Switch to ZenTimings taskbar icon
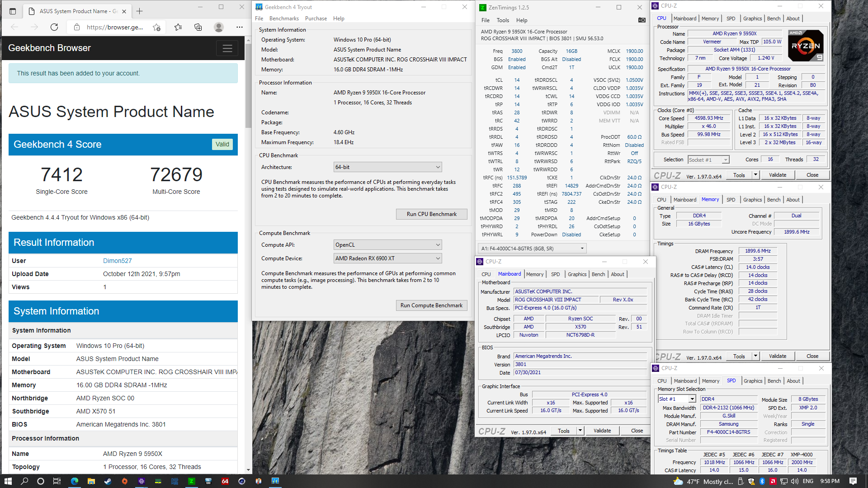This screenshot has height=488, width=868. coord(191,481)
